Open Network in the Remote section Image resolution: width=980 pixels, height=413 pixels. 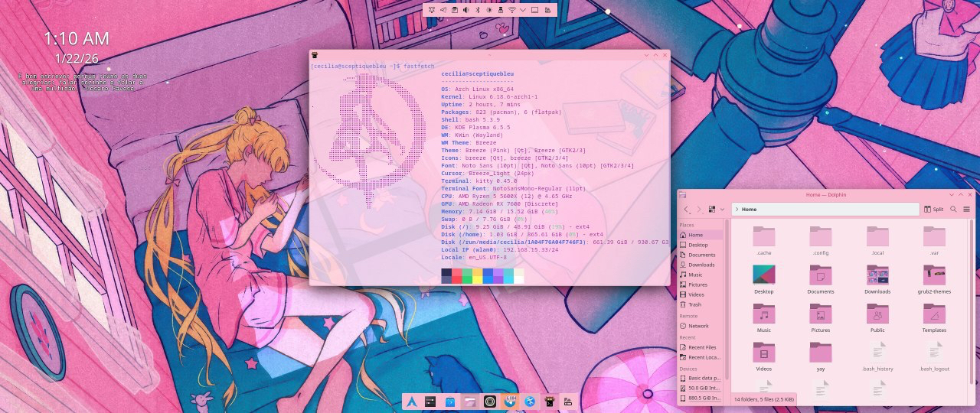pyautogui.click(x=698, y=326)
